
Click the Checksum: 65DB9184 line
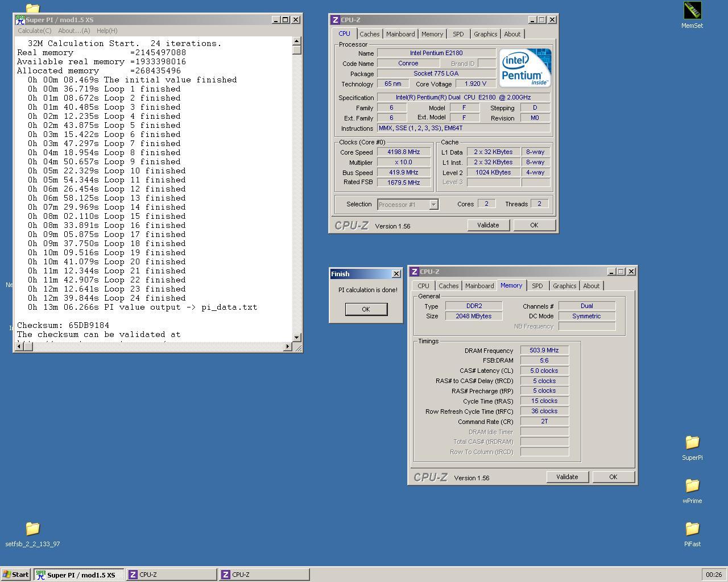(x=63, y=326)
